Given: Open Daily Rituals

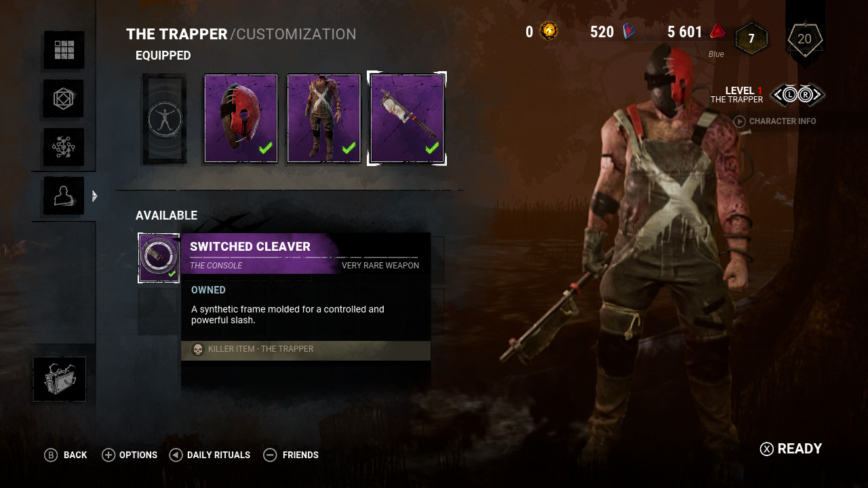Looking at the screenshot, I should (210, 455).
